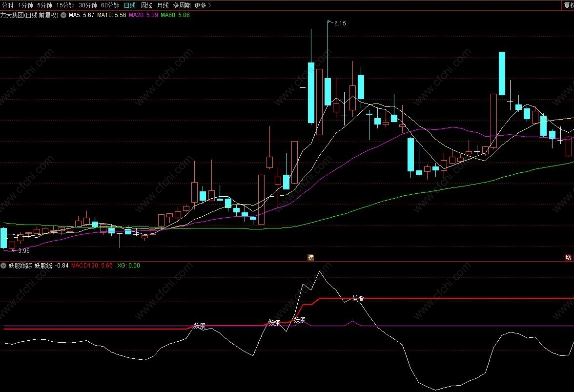Click the 增 event icon

coord(569,257)
